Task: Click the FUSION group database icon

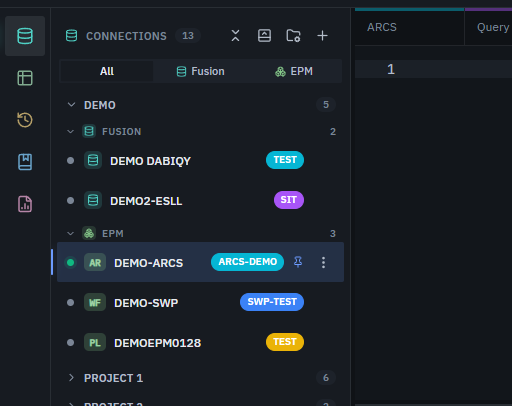Action: [89, 131]
